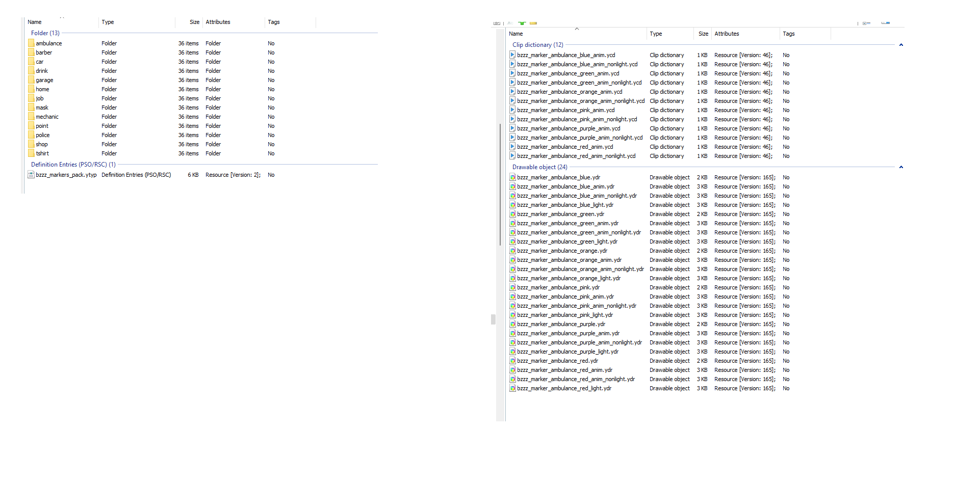Toggle the Definition Entries (PSO/RSC) group header
980x484 pixels.
pyautogui.click(x=73, y=165)
